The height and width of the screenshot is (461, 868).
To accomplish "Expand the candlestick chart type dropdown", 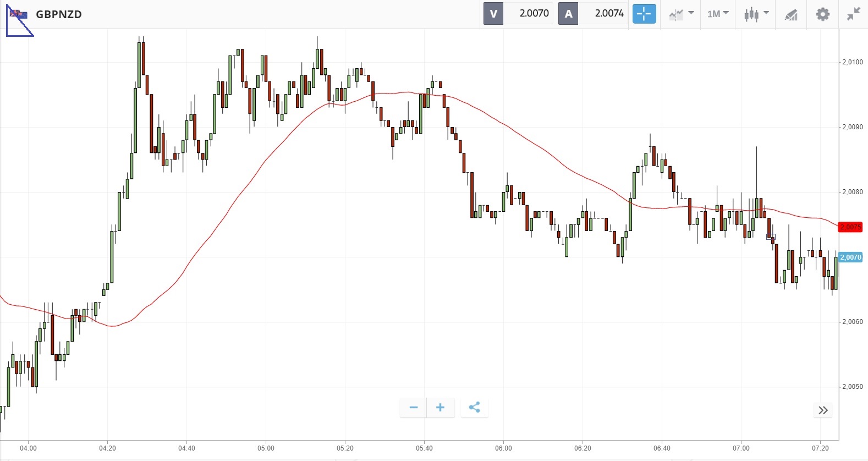I will [756, 14].
